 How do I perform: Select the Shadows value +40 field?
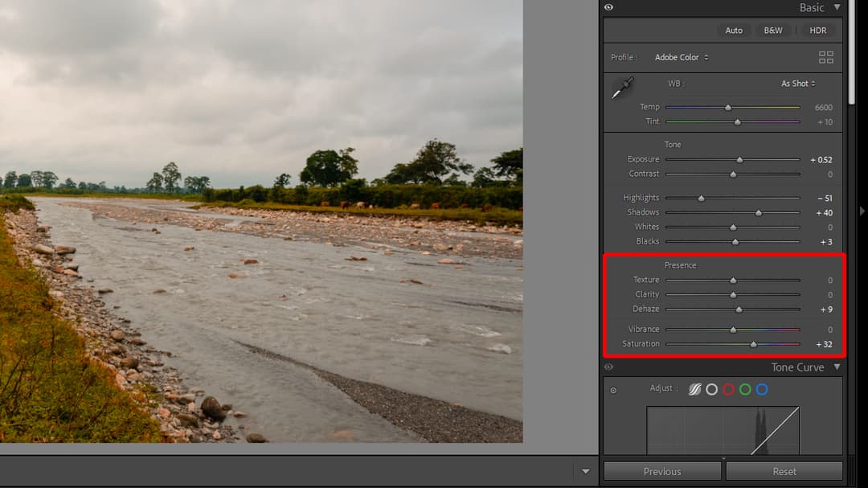[x=824, y=213]
